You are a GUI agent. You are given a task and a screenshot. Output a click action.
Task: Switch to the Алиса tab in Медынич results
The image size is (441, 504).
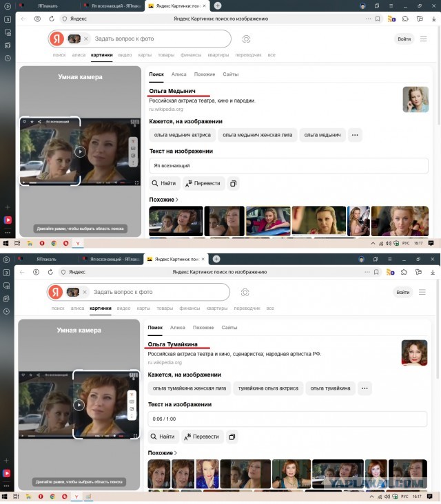(179, 74)
